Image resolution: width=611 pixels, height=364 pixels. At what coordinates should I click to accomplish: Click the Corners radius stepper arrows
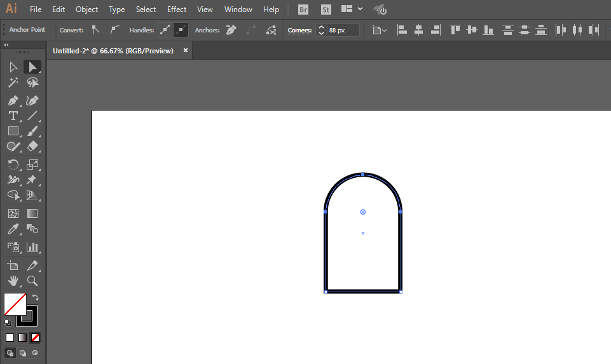(x=321, y=30)
